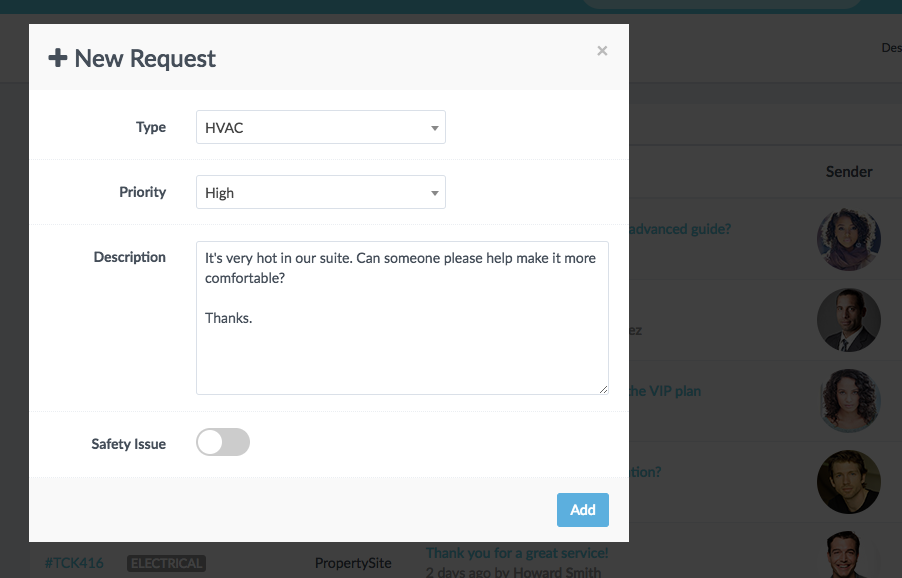Close the New Request dialog
This screenshot has width=902, height=578.
602,51
